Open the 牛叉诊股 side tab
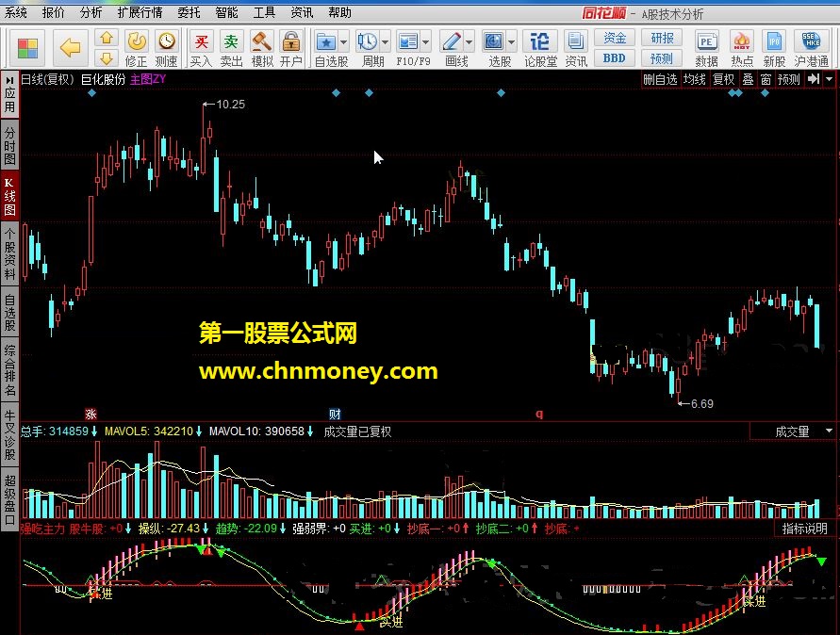 pyautogui.click(x=9, y=434)
